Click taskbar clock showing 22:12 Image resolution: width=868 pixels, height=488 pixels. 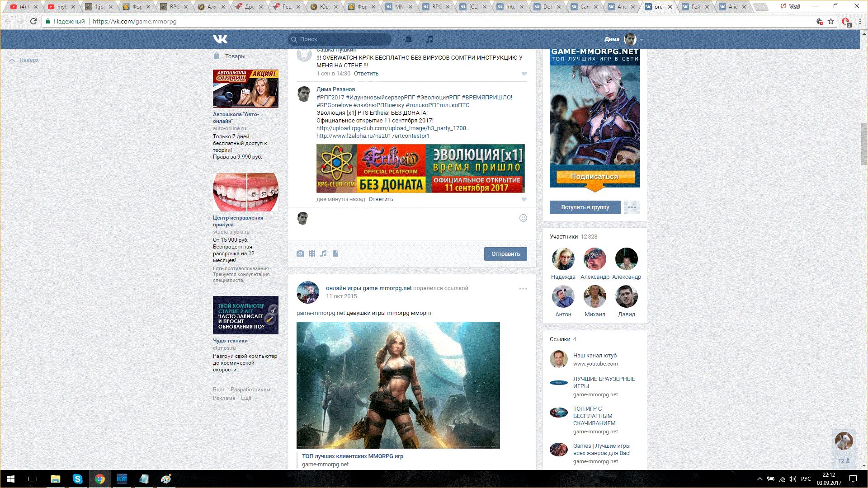pyautogui.click(x=829, y=479)
